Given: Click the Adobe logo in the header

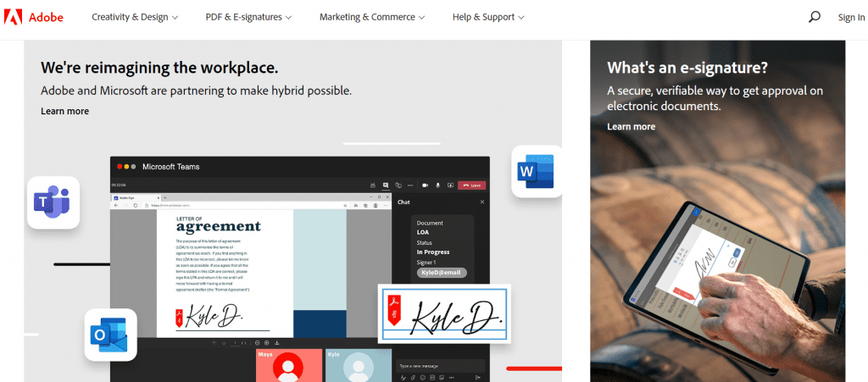Looking at the screenshot, I should (34, 17).
